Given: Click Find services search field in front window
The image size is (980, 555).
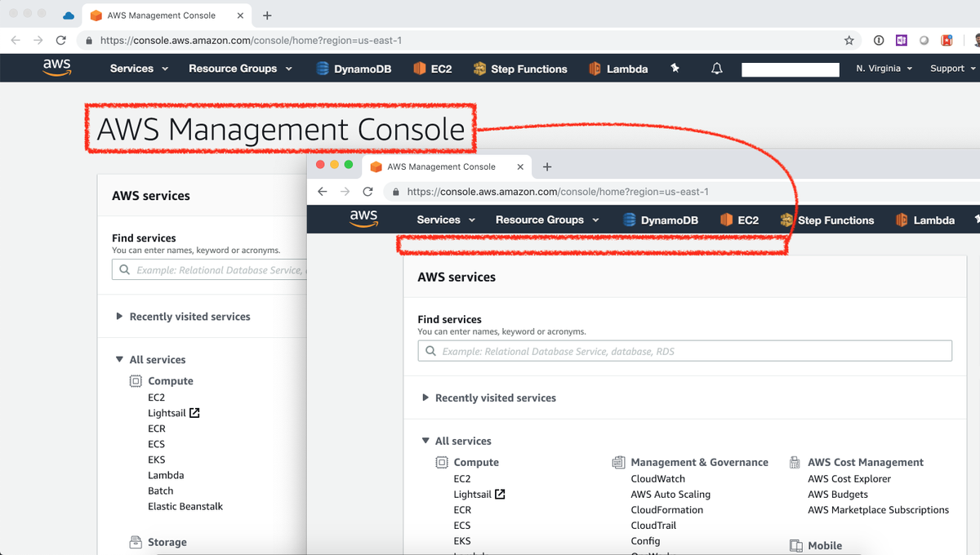Looking at the screenshot, I should tap(685, 351).
